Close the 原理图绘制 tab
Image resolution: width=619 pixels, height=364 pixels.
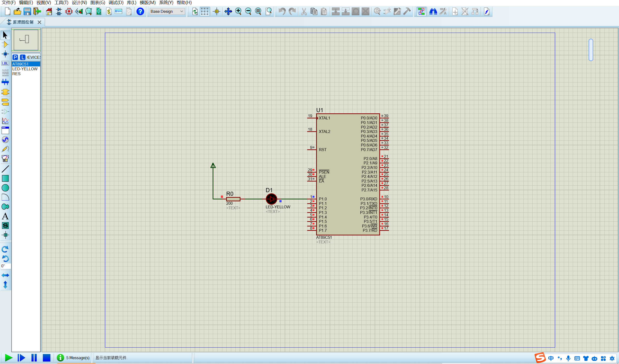click(39, 22)
